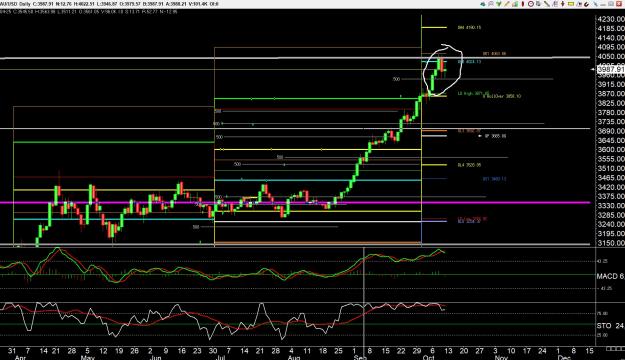Click the red circle minus toolbar icon
This screenshot has width=625, height=360.
pos(531,4)
